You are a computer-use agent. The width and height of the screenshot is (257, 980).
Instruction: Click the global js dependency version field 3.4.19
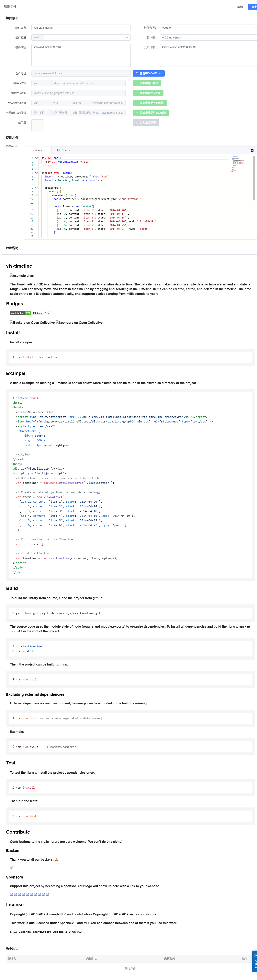81,103
